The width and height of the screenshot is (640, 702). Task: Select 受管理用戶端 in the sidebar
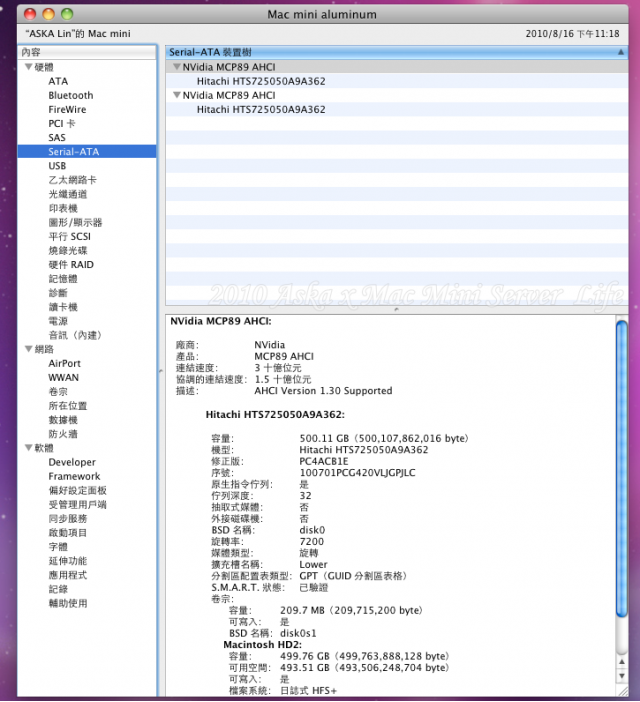(77, 505)
